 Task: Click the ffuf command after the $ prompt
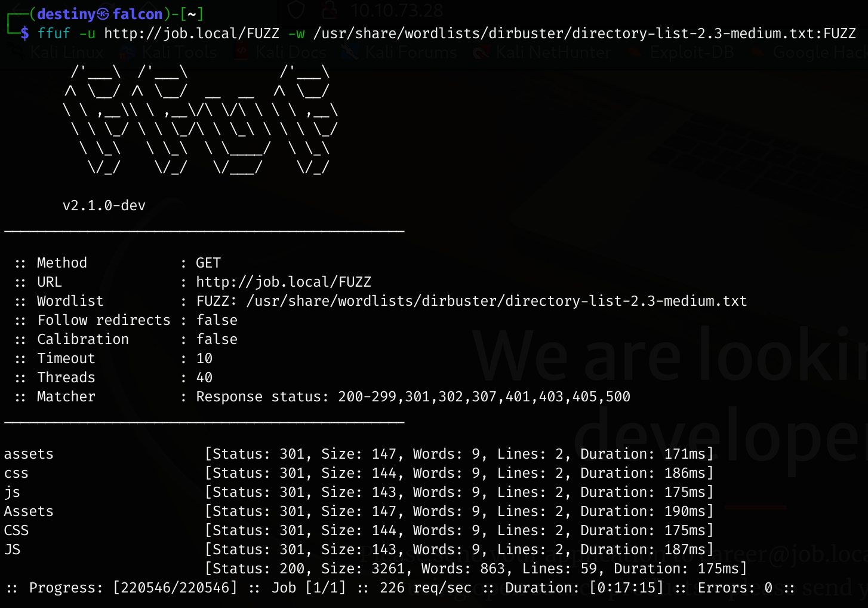tap(54, 33)
